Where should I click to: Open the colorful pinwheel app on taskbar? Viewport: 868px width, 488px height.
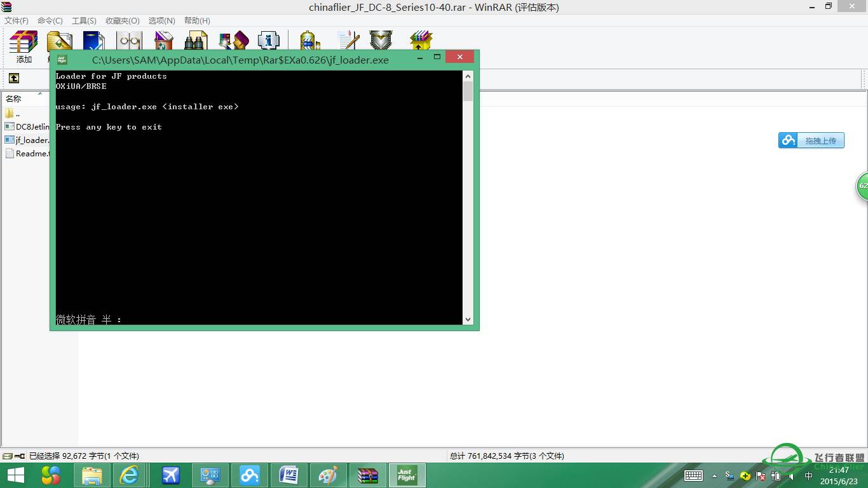(x=50, y=475)
